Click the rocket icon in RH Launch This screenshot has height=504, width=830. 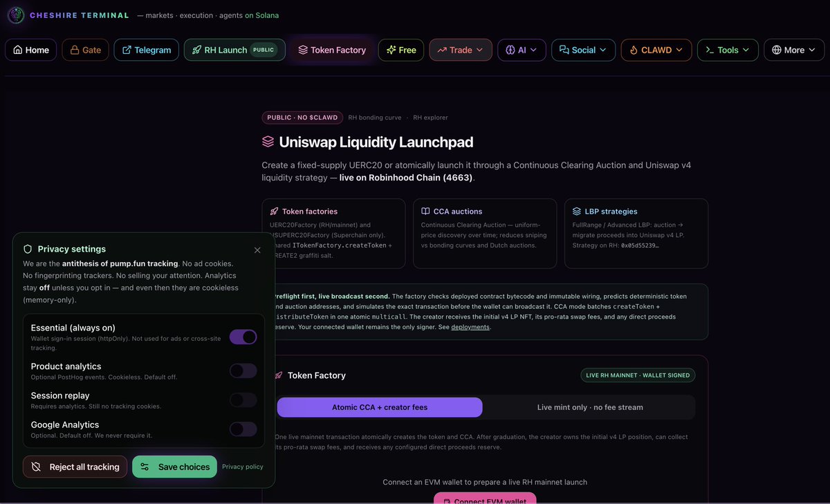click(x=197, y=50)
